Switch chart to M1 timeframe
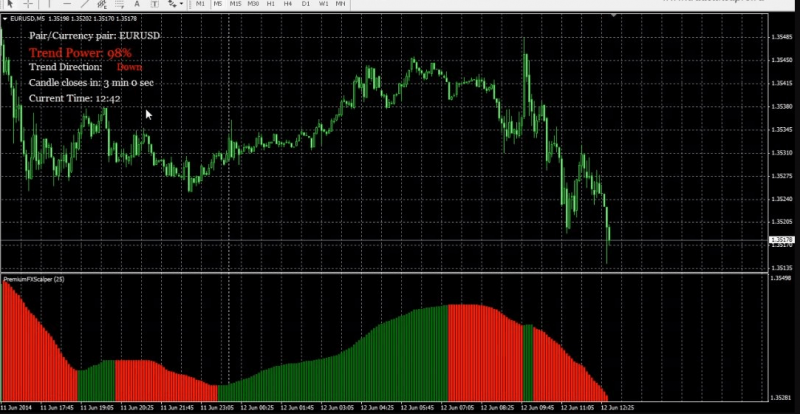This screenshot has height=414, width=800. click(201, 4)
